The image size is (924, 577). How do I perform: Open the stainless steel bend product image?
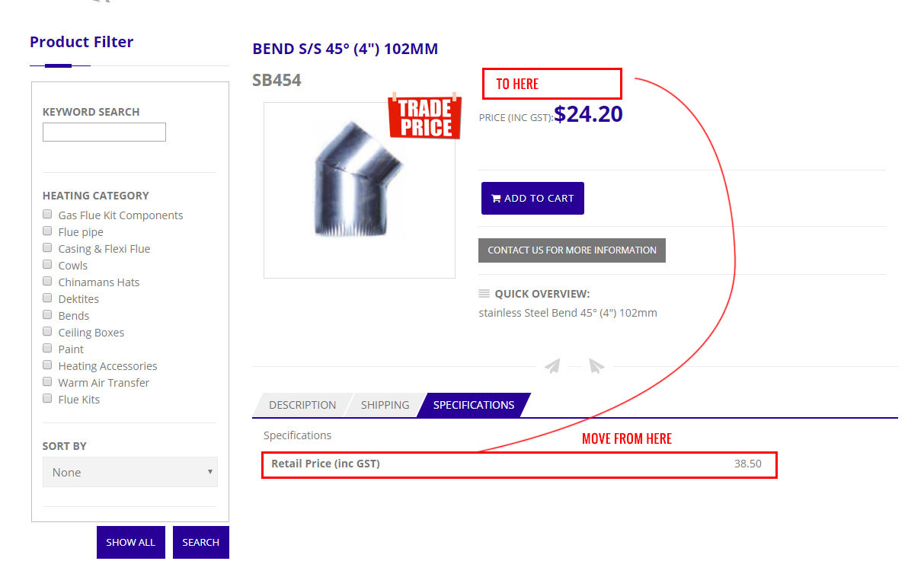(x=359, y=190)
